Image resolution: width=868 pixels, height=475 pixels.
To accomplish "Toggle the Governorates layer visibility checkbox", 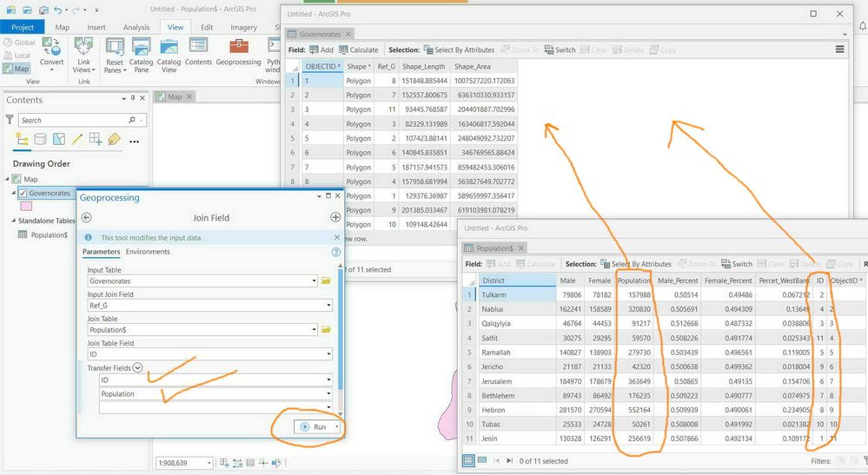I will 23,193.
